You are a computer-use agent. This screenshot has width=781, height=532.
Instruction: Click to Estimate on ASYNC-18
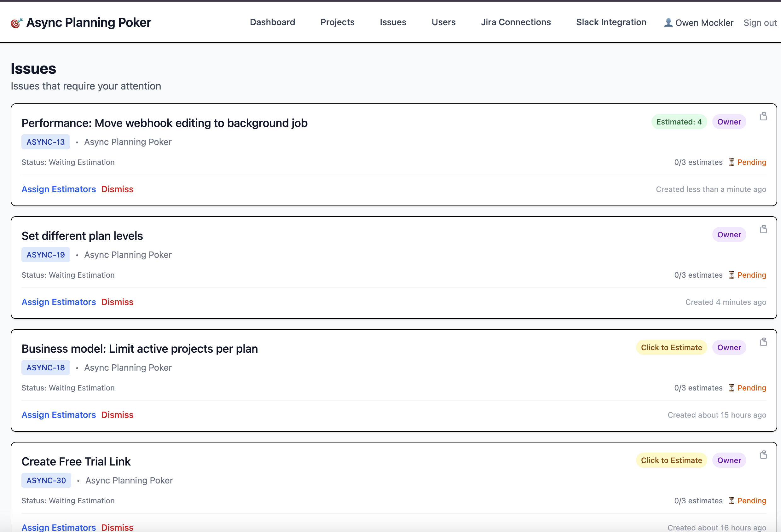tap(671, 347)
